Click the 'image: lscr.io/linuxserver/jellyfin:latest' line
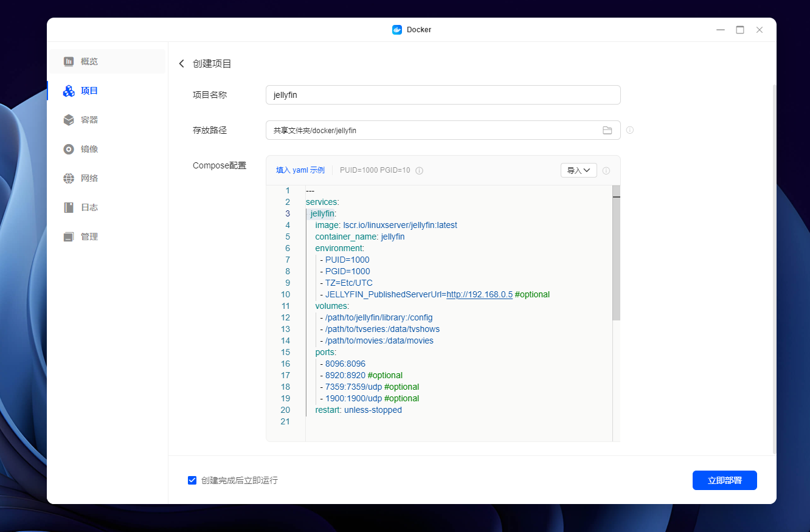The height and width of the screenshot is (532, 810). [x=386, y=225]
